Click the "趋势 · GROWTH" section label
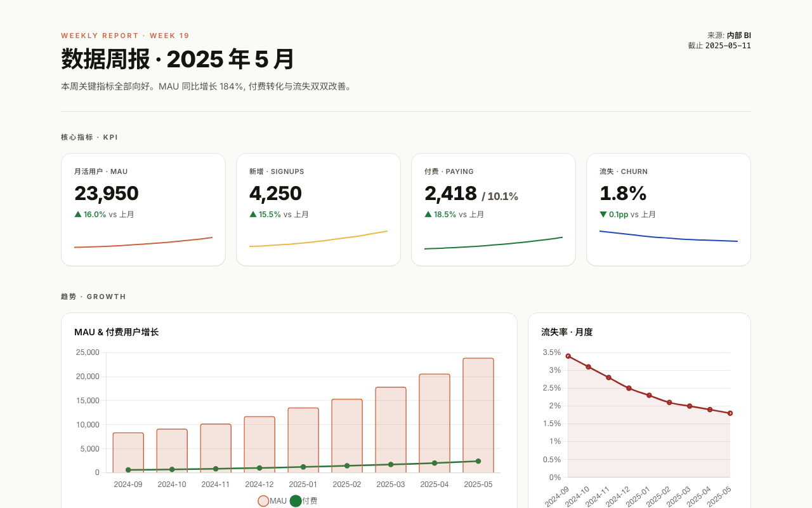812x508 pixels. (94, 297)
